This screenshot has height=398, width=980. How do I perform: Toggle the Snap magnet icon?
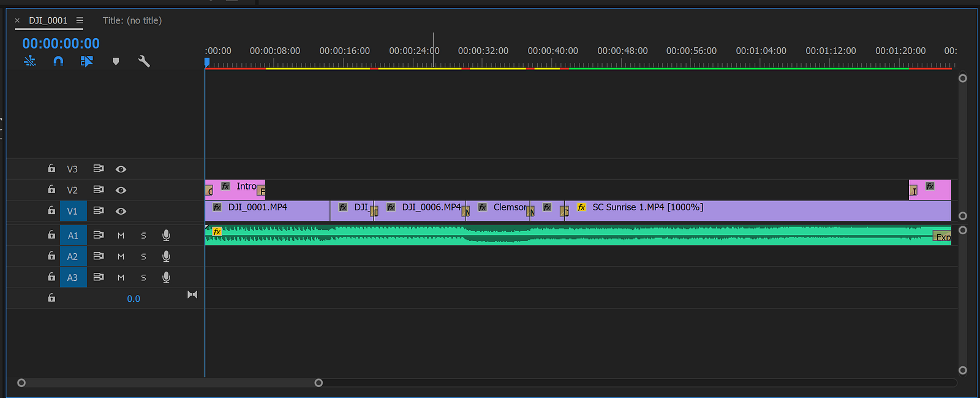[58, 61]
